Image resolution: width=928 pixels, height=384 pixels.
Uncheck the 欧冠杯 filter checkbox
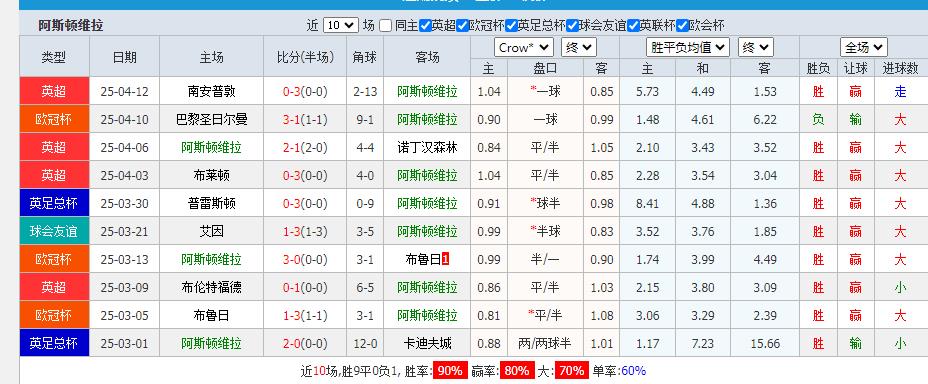click(462, 25)
